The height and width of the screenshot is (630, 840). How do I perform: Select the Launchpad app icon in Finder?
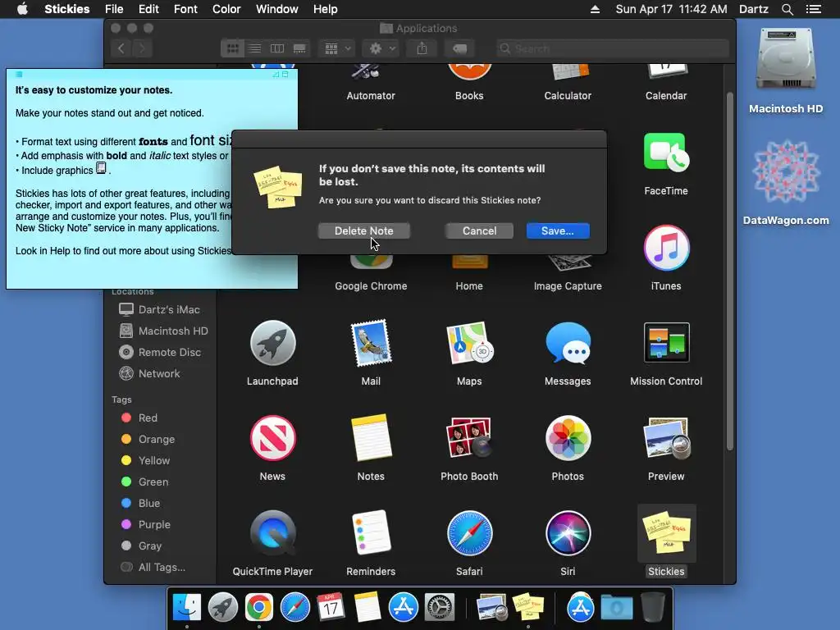[x=272, y=343]
